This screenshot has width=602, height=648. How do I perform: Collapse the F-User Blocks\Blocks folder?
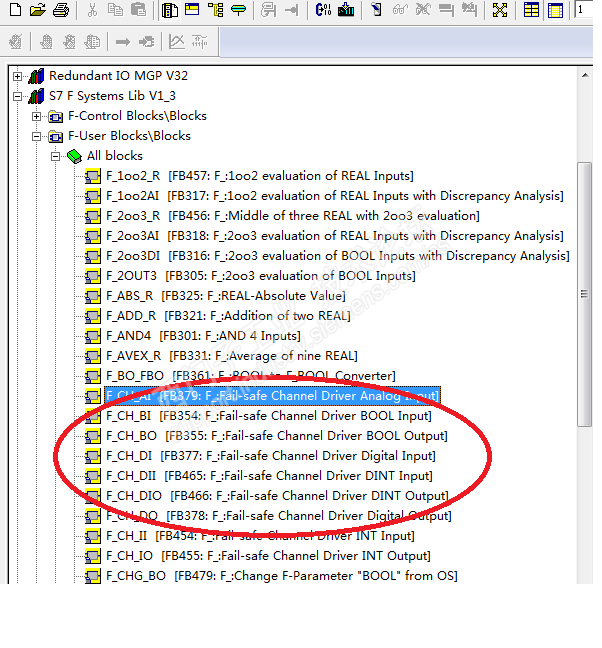coord(36,136)
